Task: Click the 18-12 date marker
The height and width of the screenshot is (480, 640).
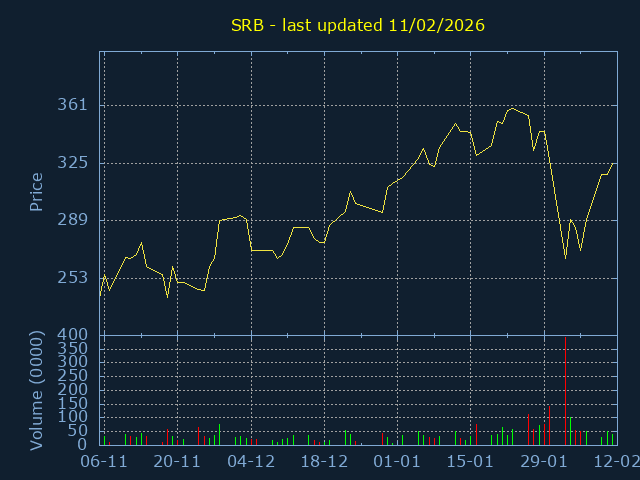Action: point(324,462)
